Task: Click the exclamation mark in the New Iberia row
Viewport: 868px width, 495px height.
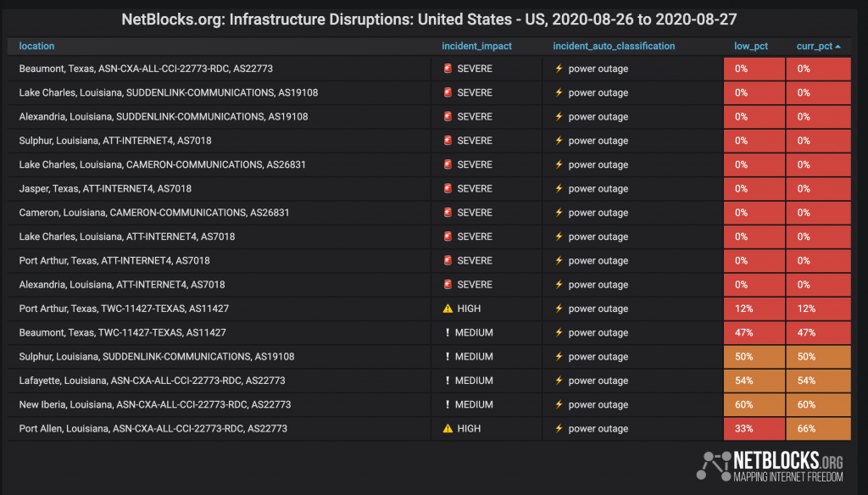Action: point(448,405)
